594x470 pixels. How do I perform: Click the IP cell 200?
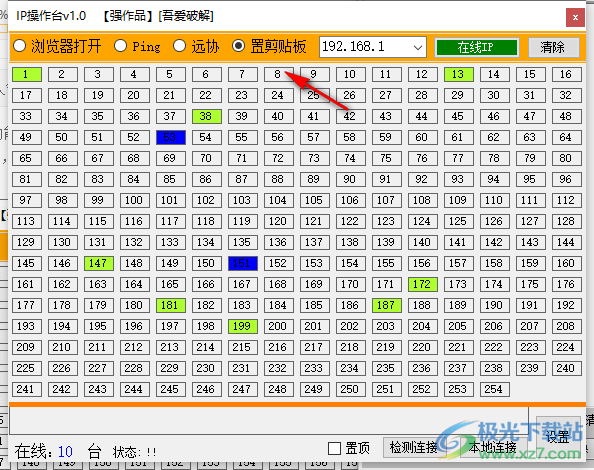[x=278, y=326]
